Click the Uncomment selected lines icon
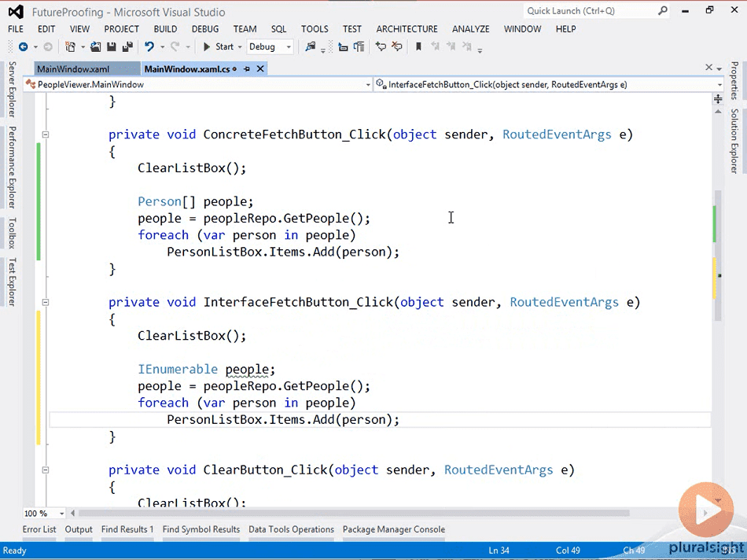This screenshot has width=747, height=560. click(397, 46)
